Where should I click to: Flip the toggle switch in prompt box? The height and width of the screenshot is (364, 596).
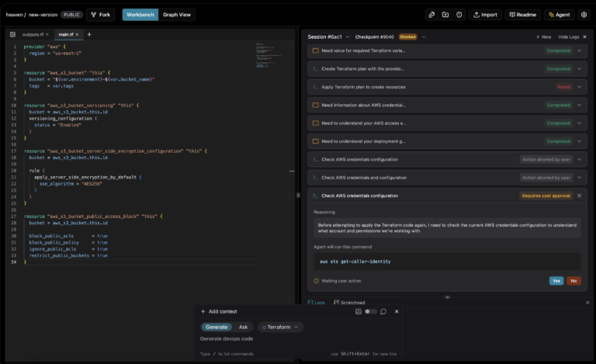(371, 311)
